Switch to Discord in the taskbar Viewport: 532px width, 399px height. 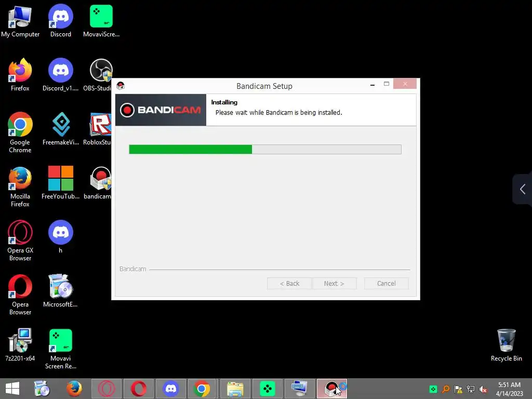click(170, 389)
